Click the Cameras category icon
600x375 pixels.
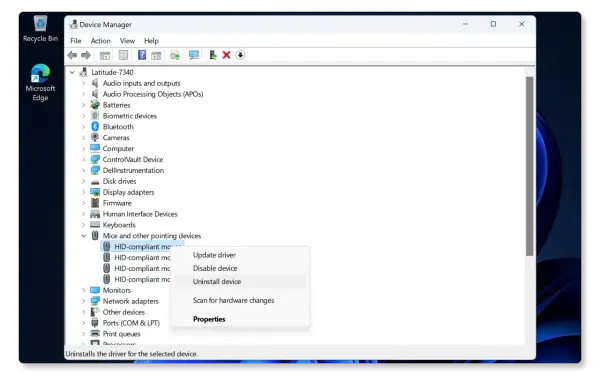tap(95, 137)
